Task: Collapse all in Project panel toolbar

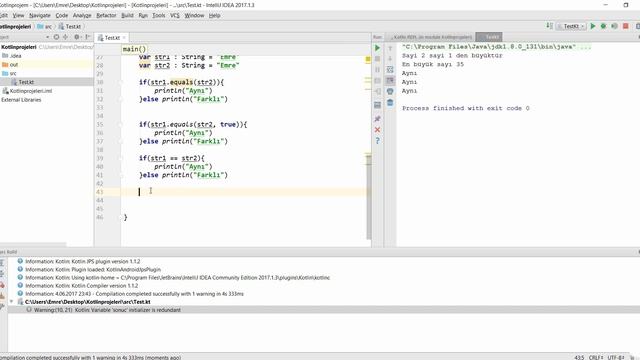Action: (65, 37)
